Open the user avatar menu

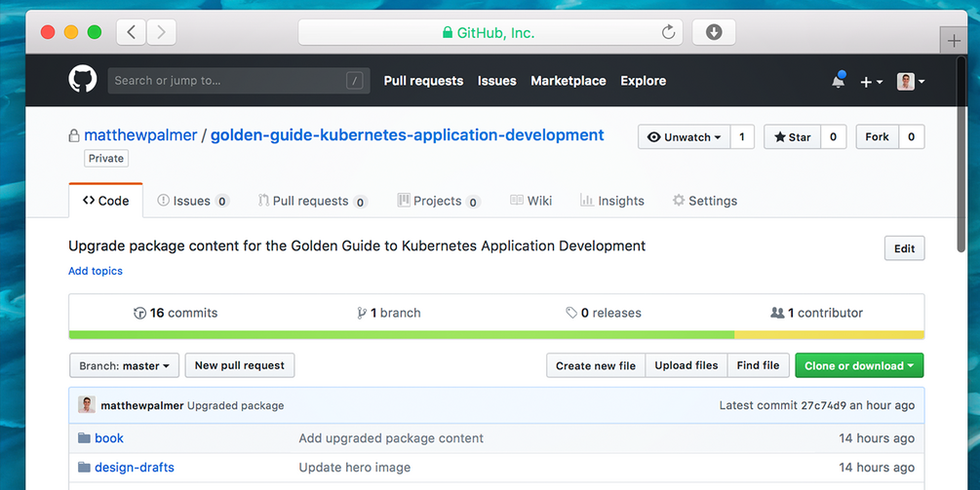(911, 82)
